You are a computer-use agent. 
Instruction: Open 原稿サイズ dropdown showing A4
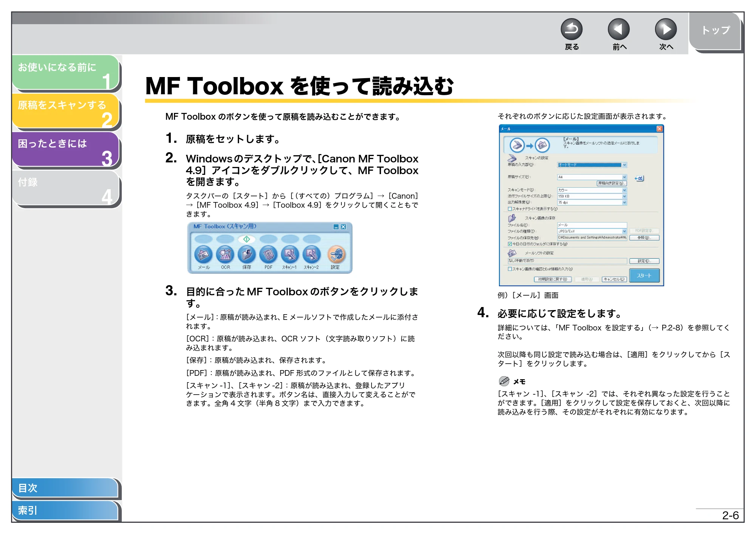click(x=592, y=177)
